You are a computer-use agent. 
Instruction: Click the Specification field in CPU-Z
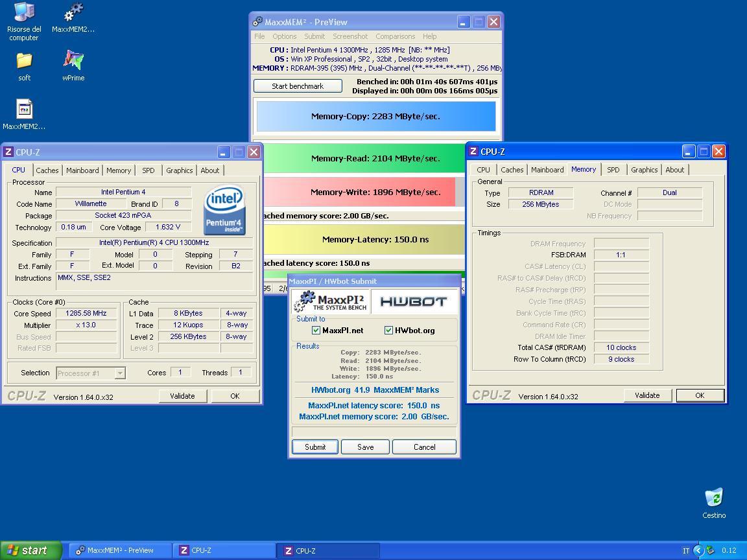[154, 243]
